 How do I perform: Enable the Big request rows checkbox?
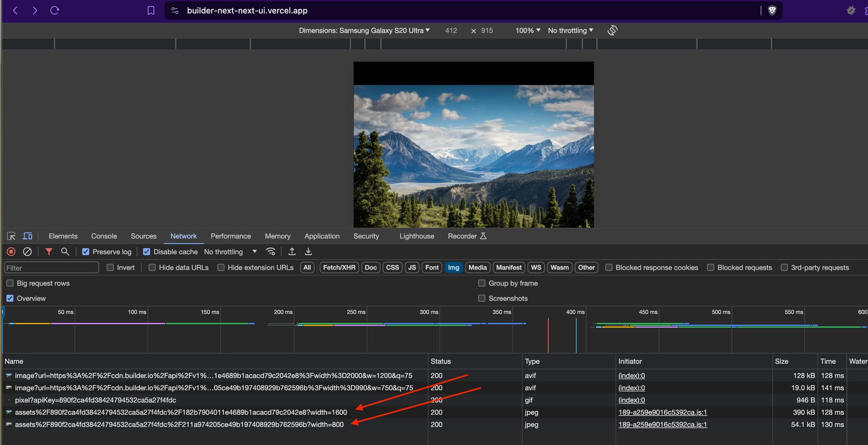click(x=10, y=283)
